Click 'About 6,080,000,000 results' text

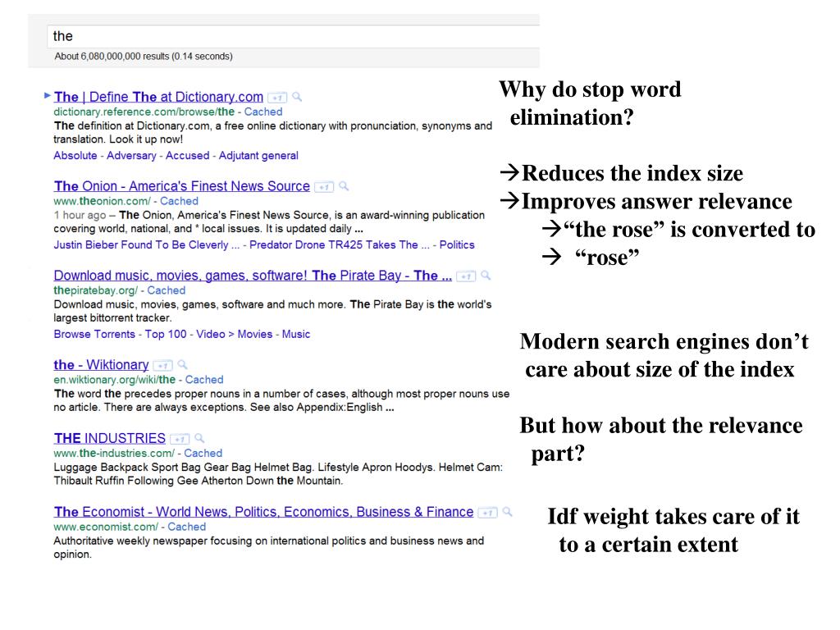[144, 57]
